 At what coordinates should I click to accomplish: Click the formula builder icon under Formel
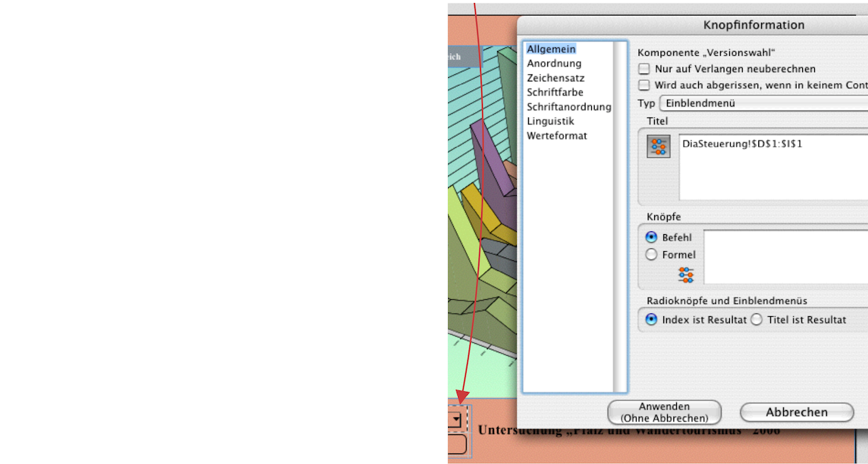685,274
